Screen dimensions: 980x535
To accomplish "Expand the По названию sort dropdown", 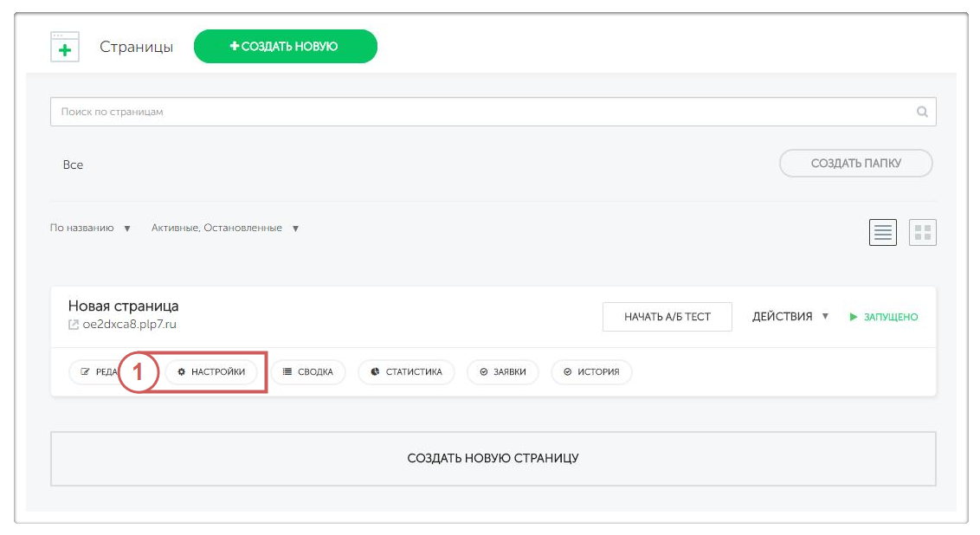I will 90,229.
